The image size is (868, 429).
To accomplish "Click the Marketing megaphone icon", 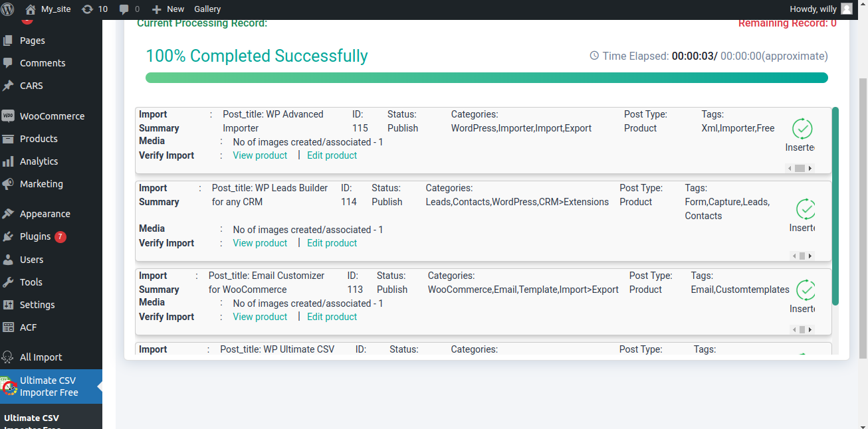I will [x=8, y=184].
